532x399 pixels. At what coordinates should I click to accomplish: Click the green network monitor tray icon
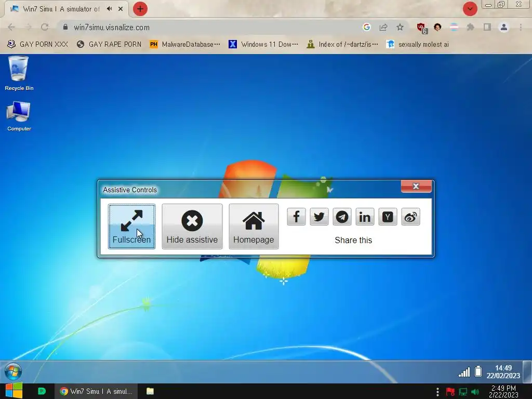pyautogui.click(x=463, y=392)
